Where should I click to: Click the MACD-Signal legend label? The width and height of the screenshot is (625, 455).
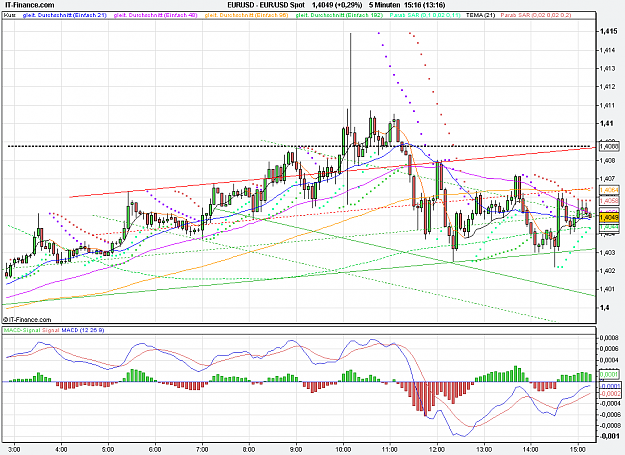[x=22, y=330]
